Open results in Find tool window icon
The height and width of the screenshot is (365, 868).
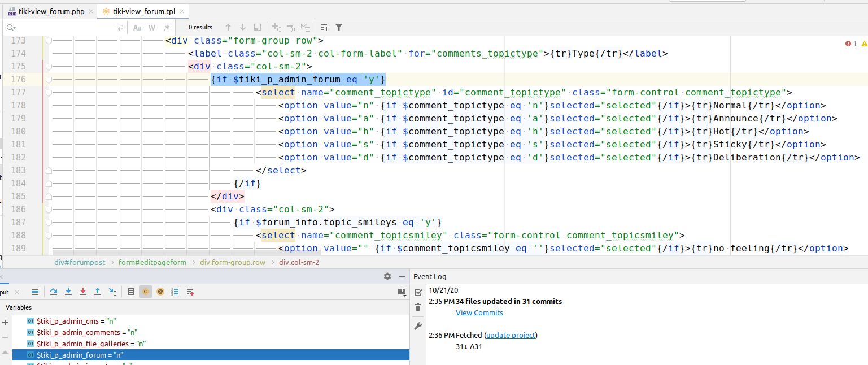point(324,27)
